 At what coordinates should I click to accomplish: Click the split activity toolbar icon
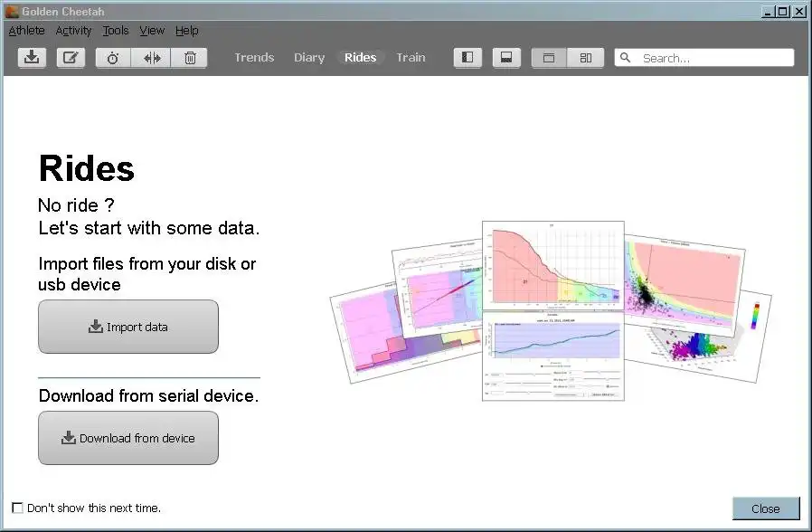pos(151,58)
